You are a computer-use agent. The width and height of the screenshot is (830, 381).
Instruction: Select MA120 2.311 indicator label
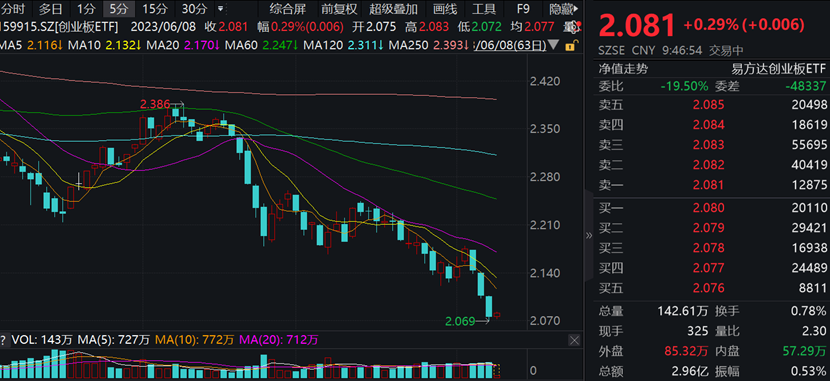point(344,46)
